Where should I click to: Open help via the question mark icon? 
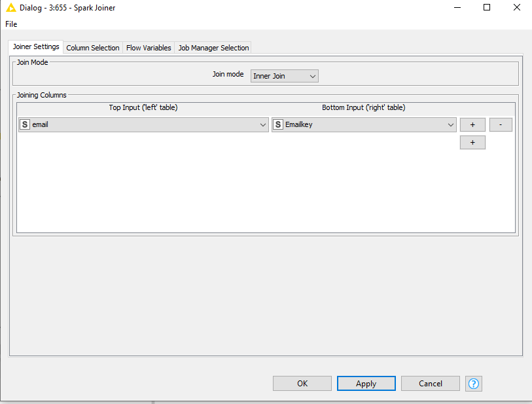[473, 383]
